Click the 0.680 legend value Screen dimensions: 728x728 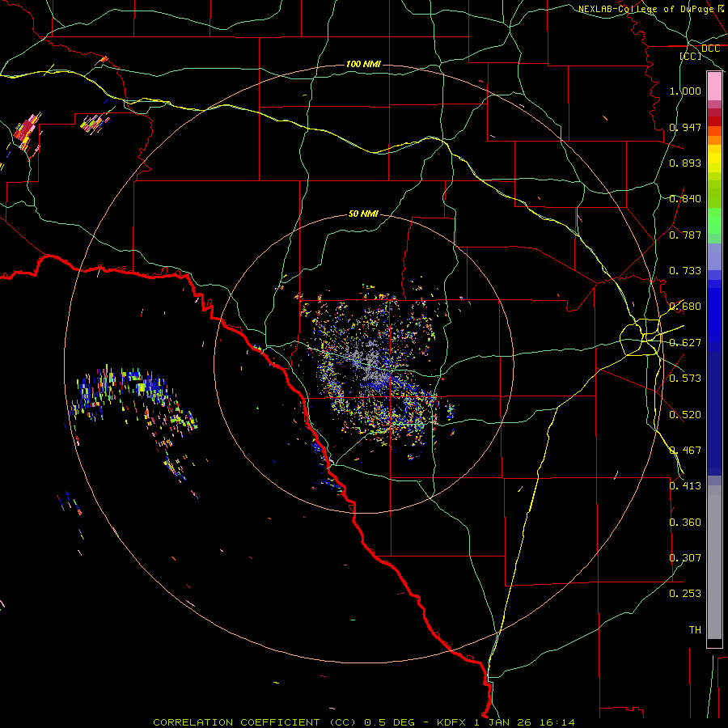(685, 307)
